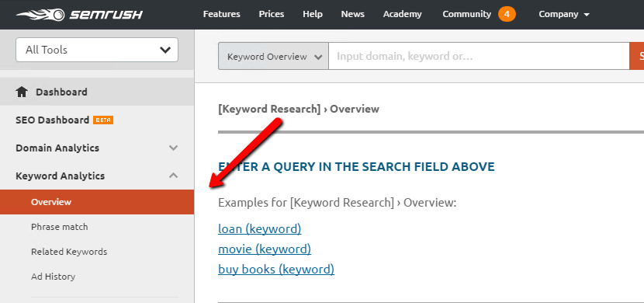Select Overview under Keyword Analytics
644x303 pixels.
pos(97,202)
